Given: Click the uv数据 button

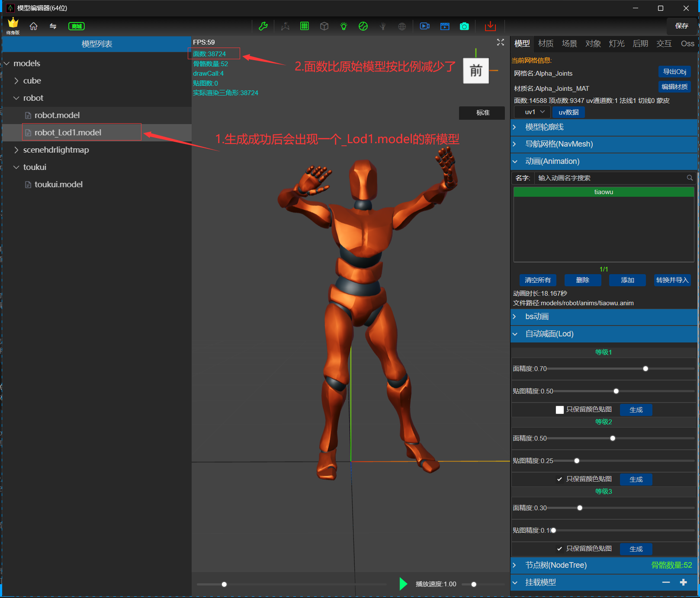Looking at the screenshot, I should (568, 112).
